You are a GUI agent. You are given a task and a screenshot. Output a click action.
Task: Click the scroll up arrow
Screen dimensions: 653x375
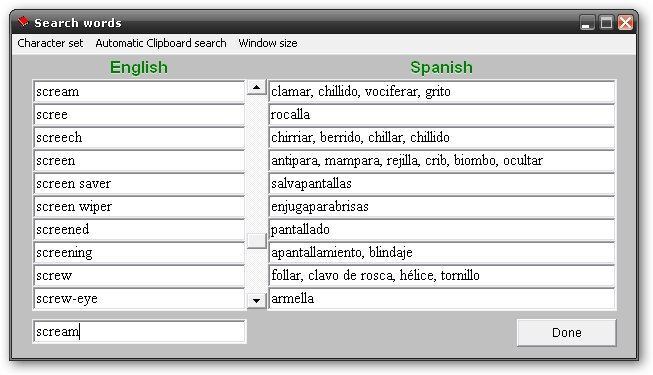click(257, 88)
